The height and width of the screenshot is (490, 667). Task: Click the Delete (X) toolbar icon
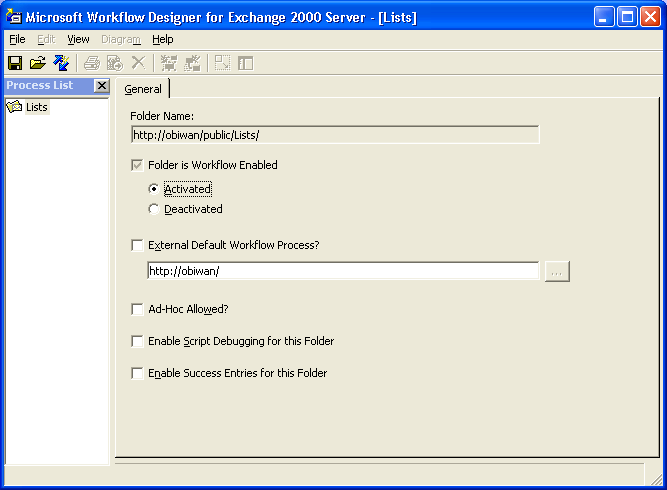138,63
